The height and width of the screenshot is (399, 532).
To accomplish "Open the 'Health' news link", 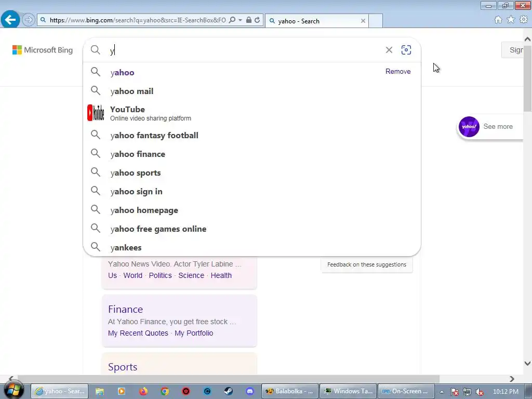I will pos(221,275).
